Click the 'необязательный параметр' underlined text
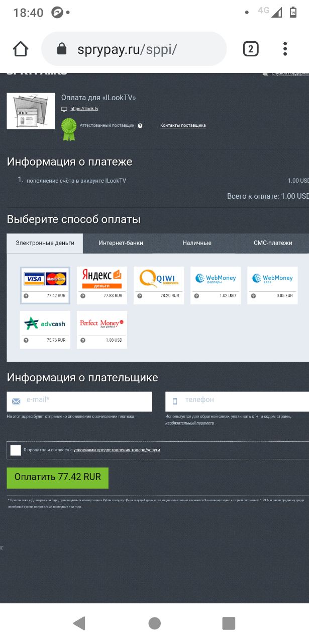This screenshot has width=309, height=644. [190, 423]
